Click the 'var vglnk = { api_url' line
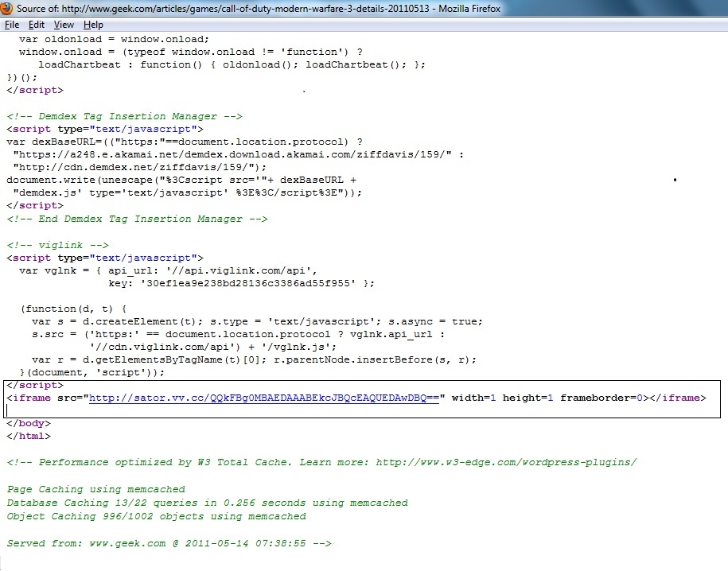Viewport: 728px width, 571px height. point(168,270)
